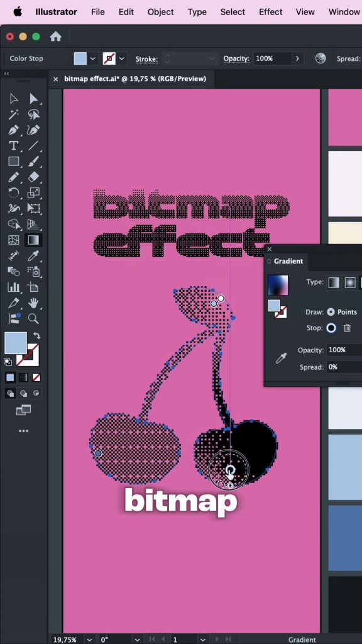This screenshot has width=362, height=644.
Task: Select the Direct Selection tool
Action: tap(33, 99)
